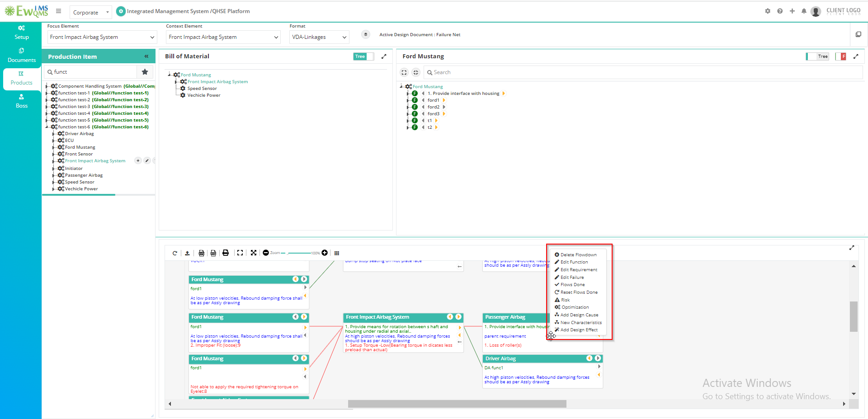Screen dimensions: 868x419
Task: Click the refresh icon in the diagram toolbar
Action: tap(175, 253)
